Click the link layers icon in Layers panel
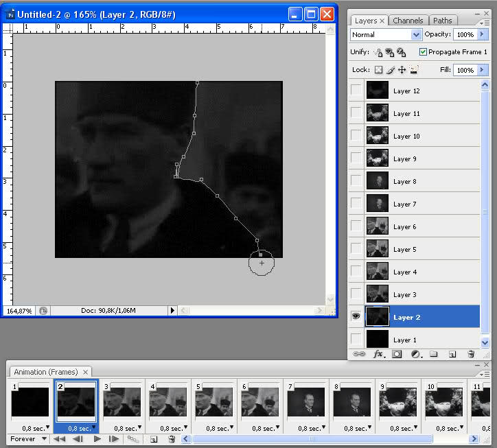This screenshot has width=497, height=448. point(359,354)
